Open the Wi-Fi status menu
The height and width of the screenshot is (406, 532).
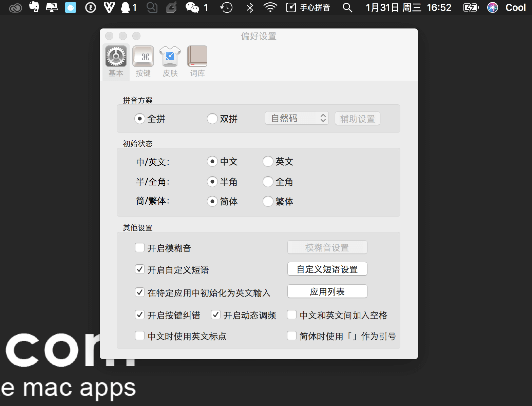tap(270, 7)
